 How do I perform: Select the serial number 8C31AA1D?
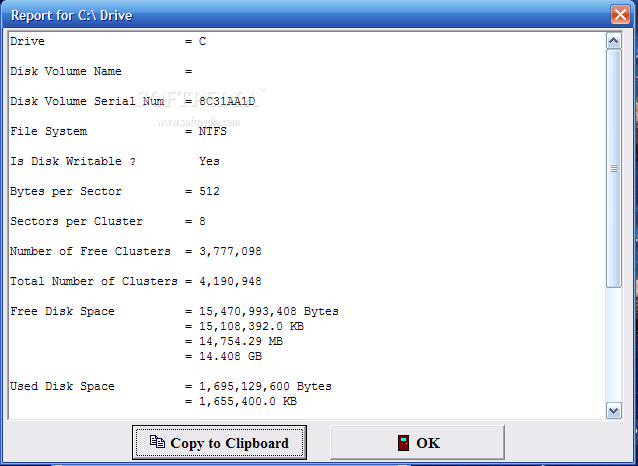[227, 101]
